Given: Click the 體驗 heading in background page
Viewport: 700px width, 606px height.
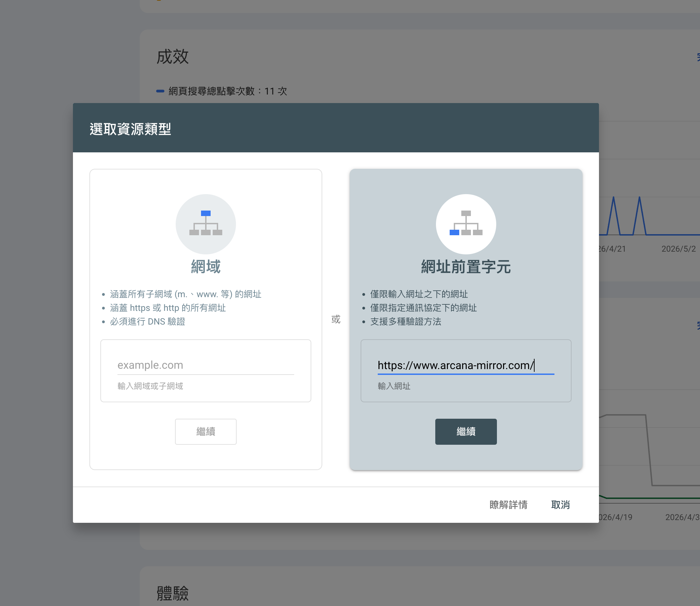Looking at the screenshot, I should point(172,593).
